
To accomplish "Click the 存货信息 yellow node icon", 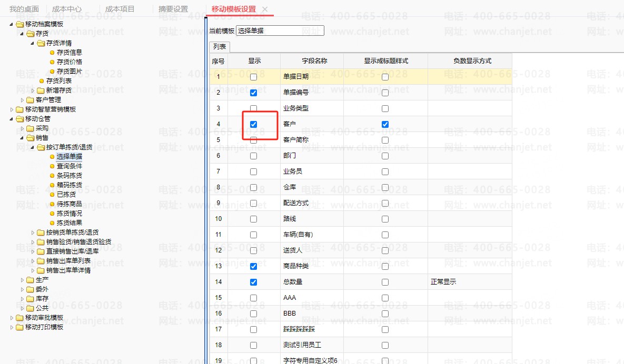I will coord(52,53).
